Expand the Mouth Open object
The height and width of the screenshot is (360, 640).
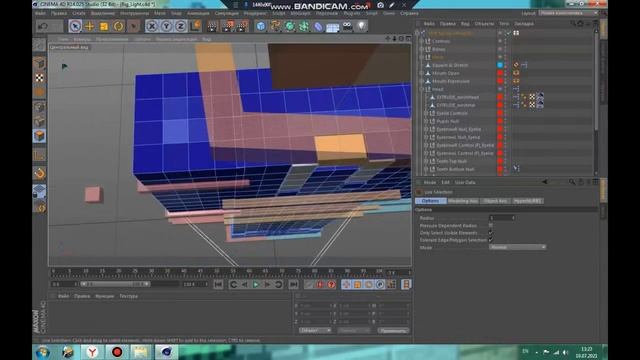click(422, 73)
